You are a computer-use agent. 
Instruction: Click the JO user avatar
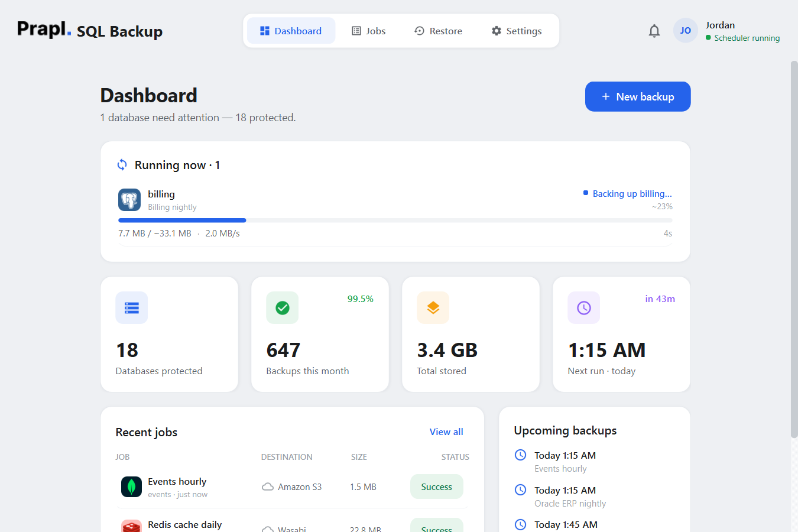(x=686, y=31)
